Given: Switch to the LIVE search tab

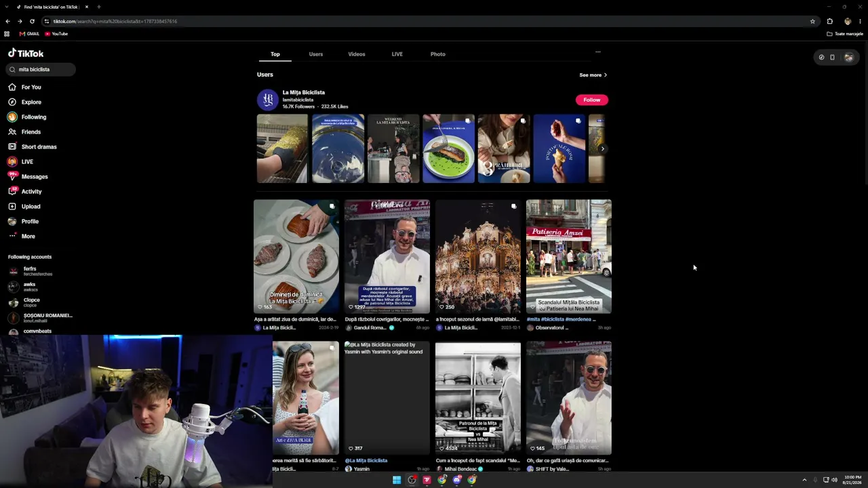Looking at the screenshot, I should (397, 54).
